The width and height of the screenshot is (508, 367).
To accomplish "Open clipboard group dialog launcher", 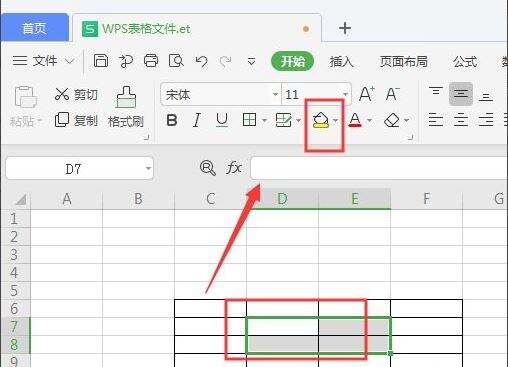I will coord(146,137).
